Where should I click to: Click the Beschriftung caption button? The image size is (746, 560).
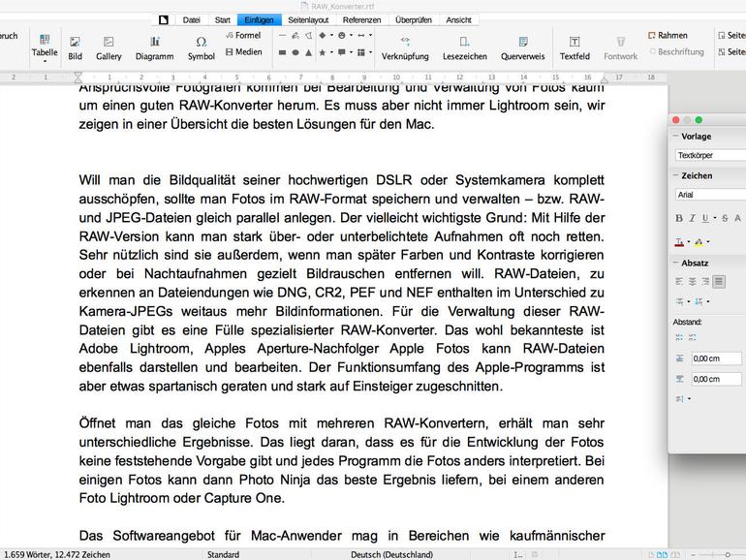tap(676, 51)
